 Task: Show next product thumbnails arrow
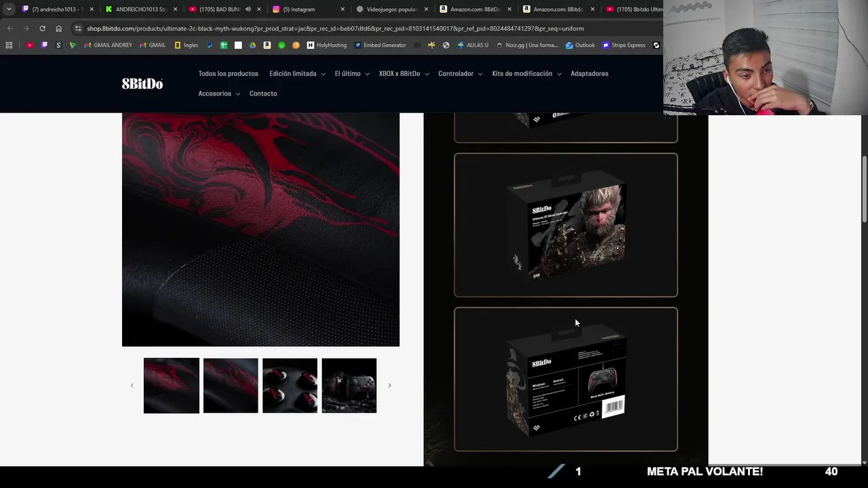(389, 386)
